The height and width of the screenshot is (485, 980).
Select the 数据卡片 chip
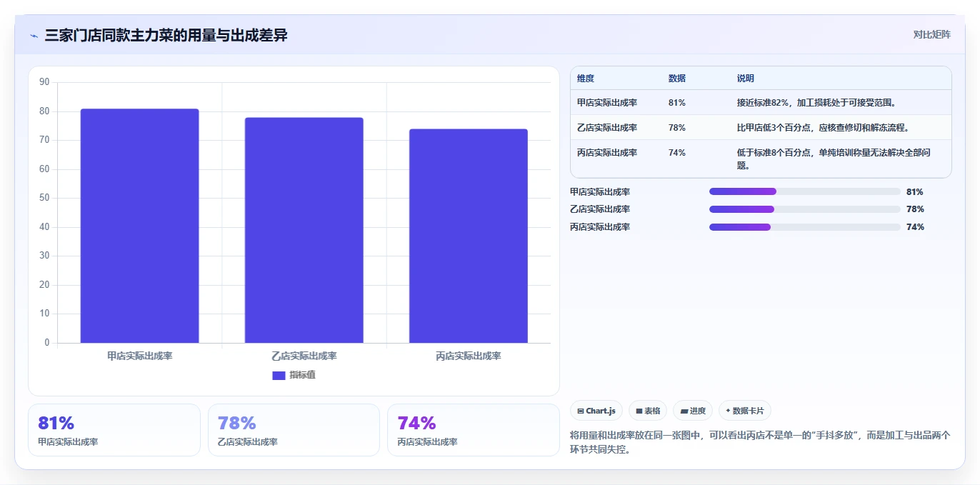[x=745, y=411]
